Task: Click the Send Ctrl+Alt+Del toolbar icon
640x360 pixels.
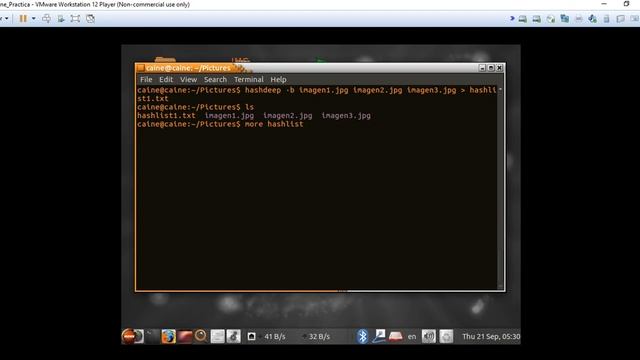Action: (47, 18)
